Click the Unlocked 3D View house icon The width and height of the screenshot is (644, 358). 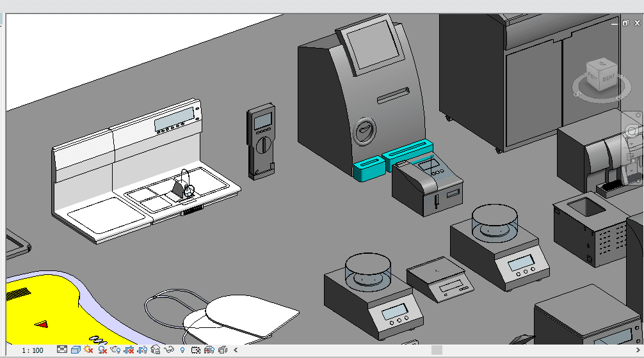pos(156,350)
